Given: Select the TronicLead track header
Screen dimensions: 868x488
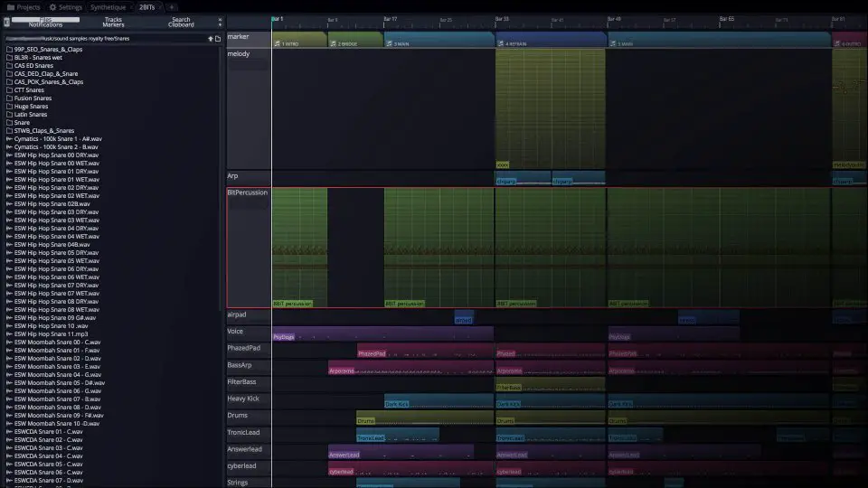Looking at the screenshot, I should pos(248,434).
